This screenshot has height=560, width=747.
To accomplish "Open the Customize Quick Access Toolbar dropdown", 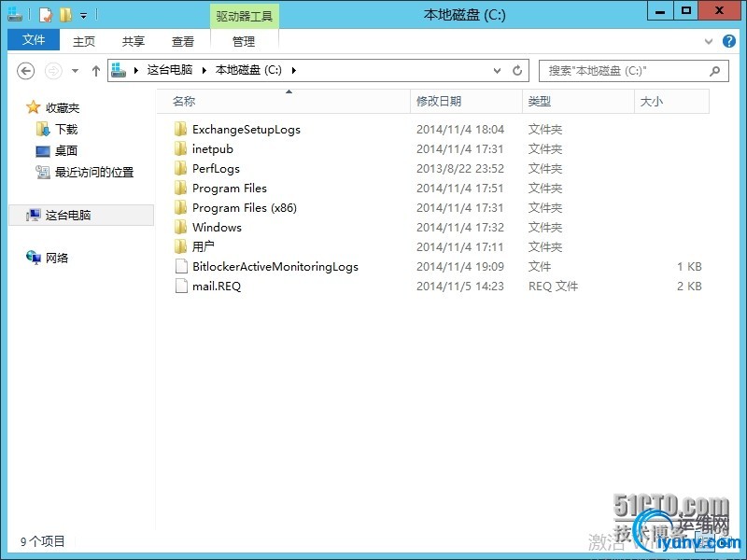I will (83, 16).
